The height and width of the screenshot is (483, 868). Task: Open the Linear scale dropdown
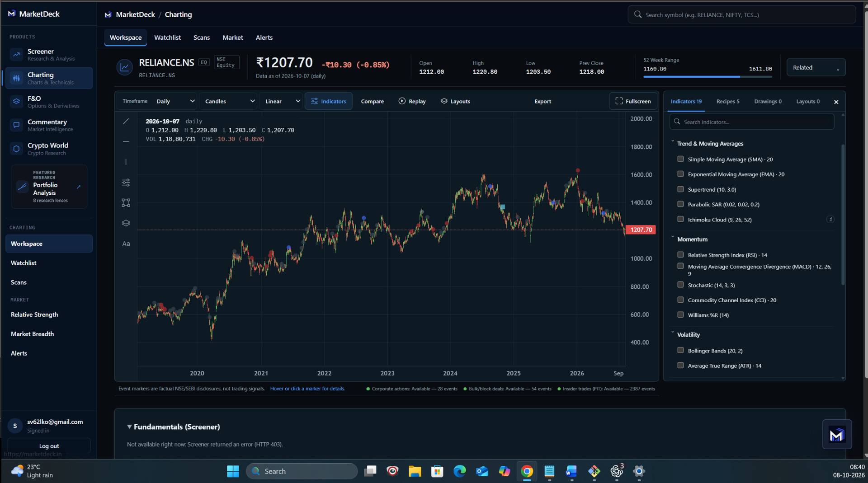(283, 101)
